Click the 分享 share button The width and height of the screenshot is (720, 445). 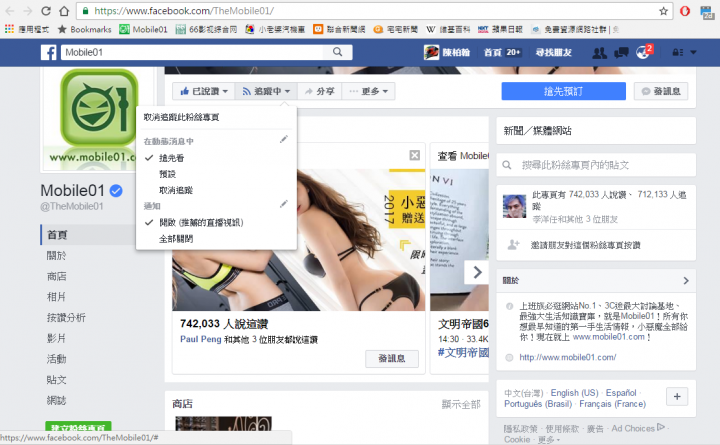[320, 91]
